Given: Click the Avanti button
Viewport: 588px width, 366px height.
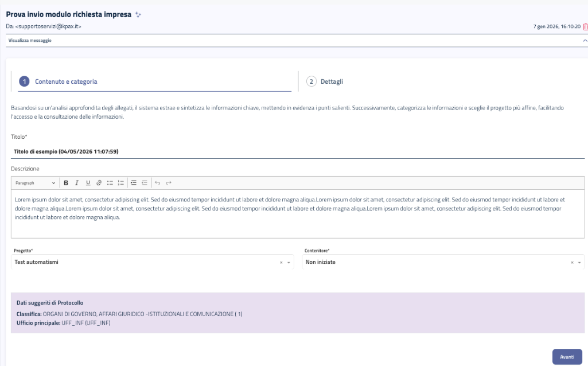Looking at the screenshot, I should (x=567, y=357).
